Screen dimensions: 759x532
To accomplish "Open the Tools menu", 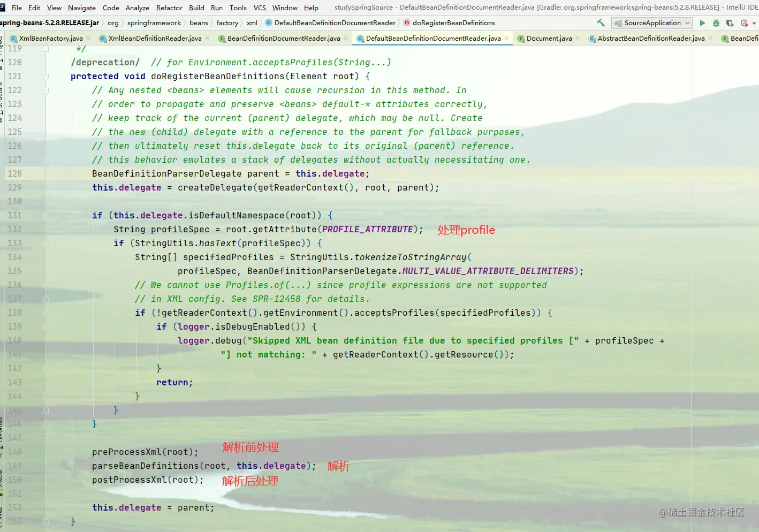I will 238,8.
